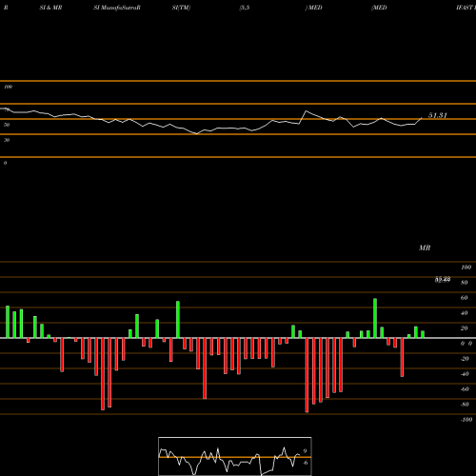Click the 40 label on the MR axis
Image resolution: width=476 pixels, height=476 pixels.
click(x=465, y=313)
